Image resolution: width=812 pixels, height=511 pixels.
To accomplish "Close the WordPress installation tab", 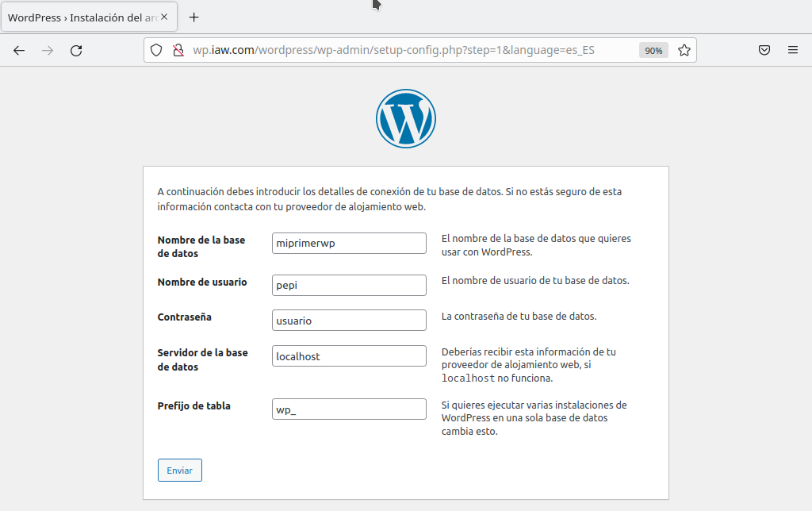I will coord(164,17).
